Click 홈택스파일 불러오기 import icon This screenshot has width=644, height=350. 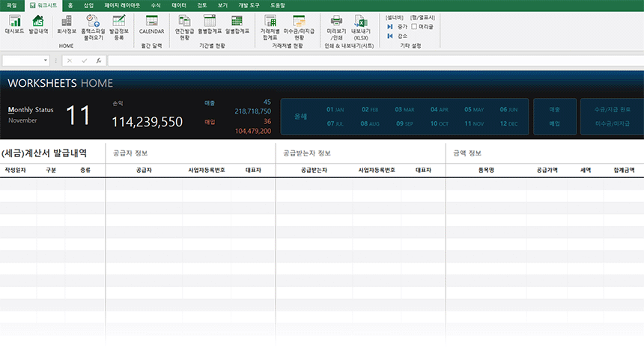[x=93, y=25]
